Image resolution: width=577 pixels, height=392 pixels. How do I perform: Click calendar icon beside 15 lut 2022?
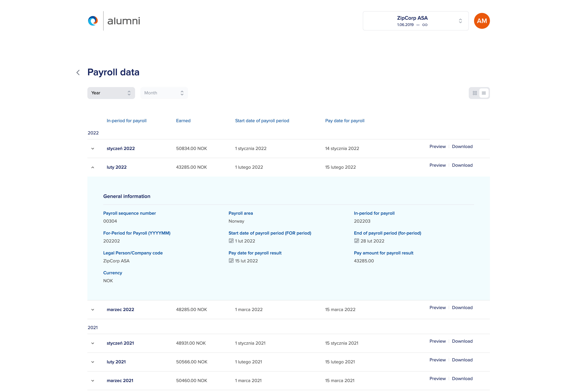coord(231,260)
